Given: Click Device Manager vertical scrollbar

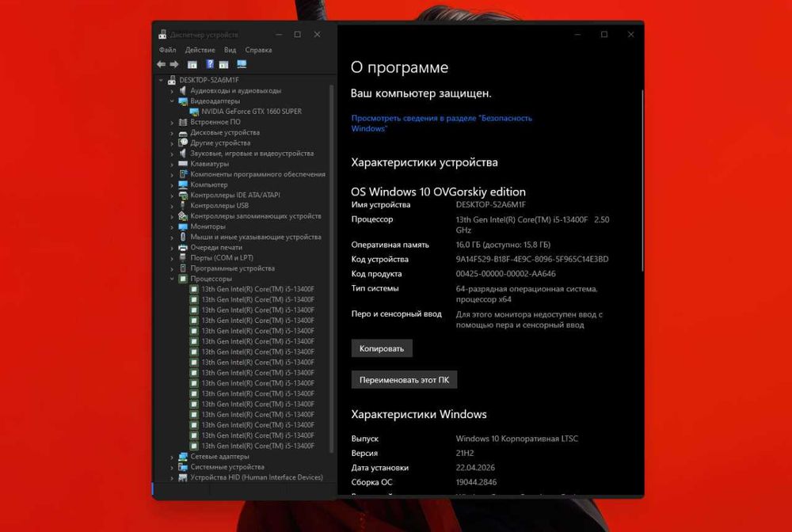Looking at the screenshot, I should point(331,268).
